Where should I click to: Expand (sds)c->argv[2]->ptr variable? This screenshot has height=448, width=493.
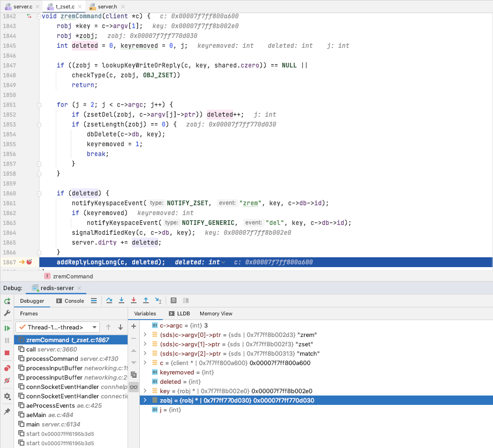coord(145,353)
